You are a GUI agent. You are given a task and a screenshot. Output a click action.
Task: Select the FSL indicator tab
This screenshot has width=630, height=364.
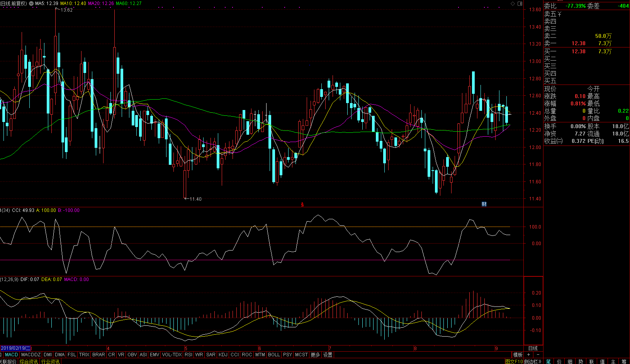click(72, 355)
